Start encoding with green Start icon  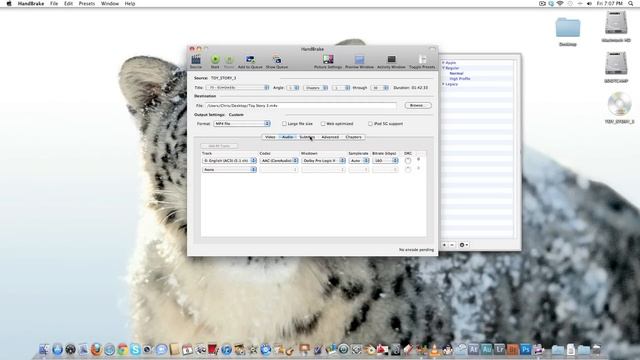[x=215, y=61]
